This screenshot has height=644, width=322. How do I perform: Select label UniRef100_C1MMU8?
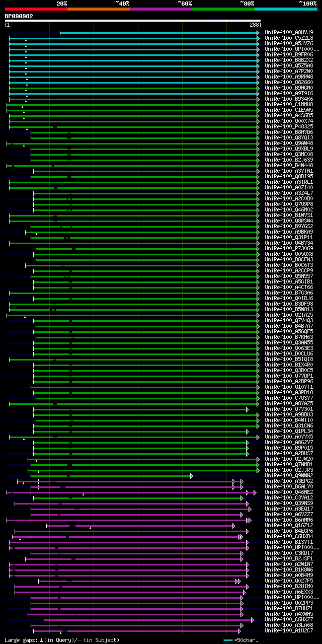[x=289, y=105]
